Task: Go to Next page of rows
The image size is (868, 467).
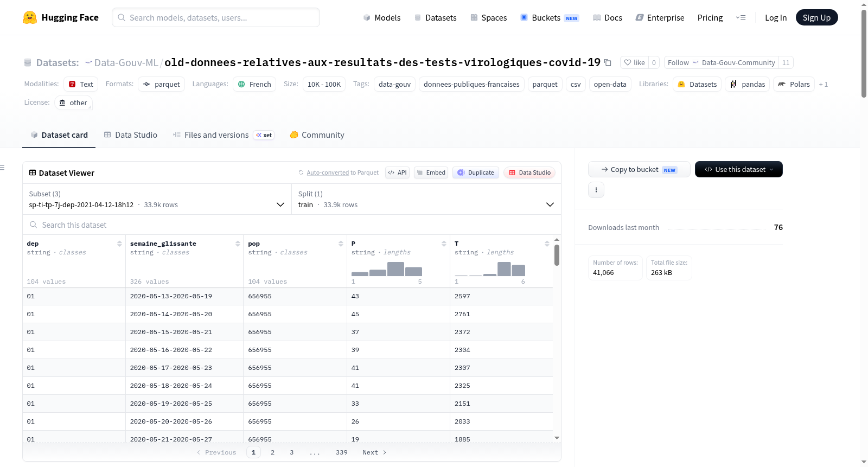Action: tap(374, 452)
